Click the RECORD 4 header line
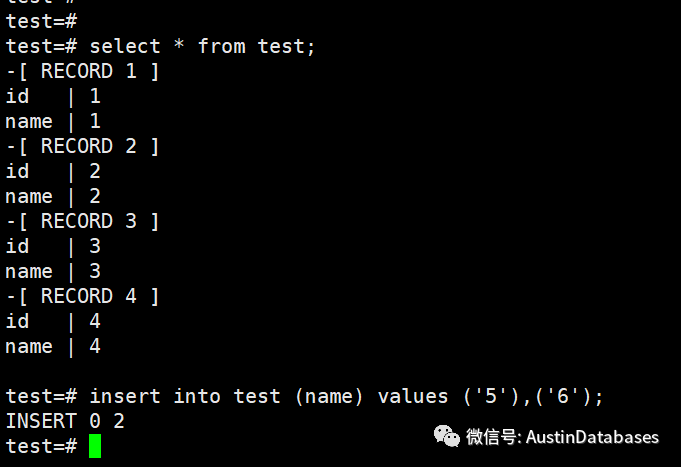Viewport: 681px width, 467px height. point(82,296)
